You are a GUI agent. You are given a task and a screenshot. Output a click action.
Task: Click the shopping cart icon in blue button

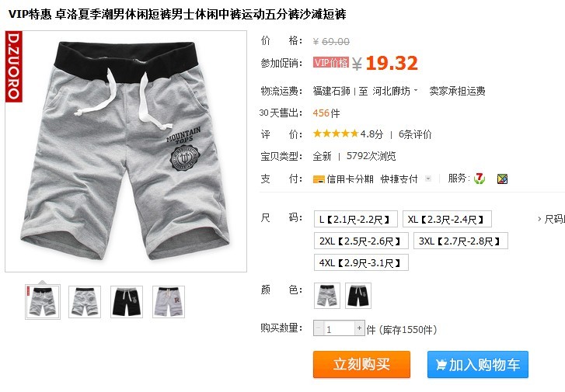click(441, 365)
